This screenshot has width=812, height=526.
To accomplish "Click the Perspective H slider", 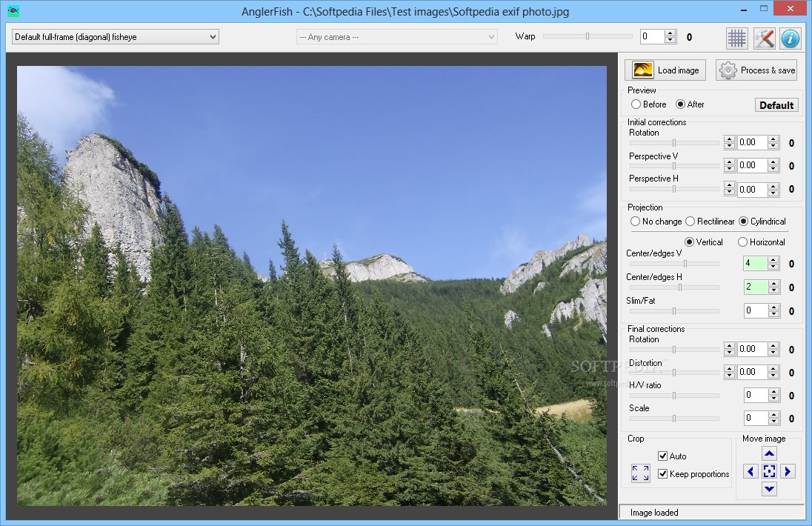I will click(674, 189).
